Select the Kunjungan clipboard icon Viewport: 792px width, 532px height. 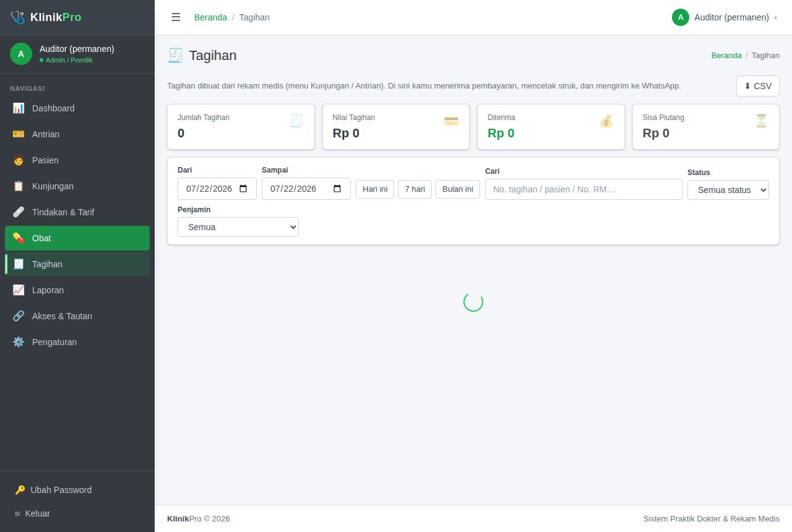pos(19,186)
